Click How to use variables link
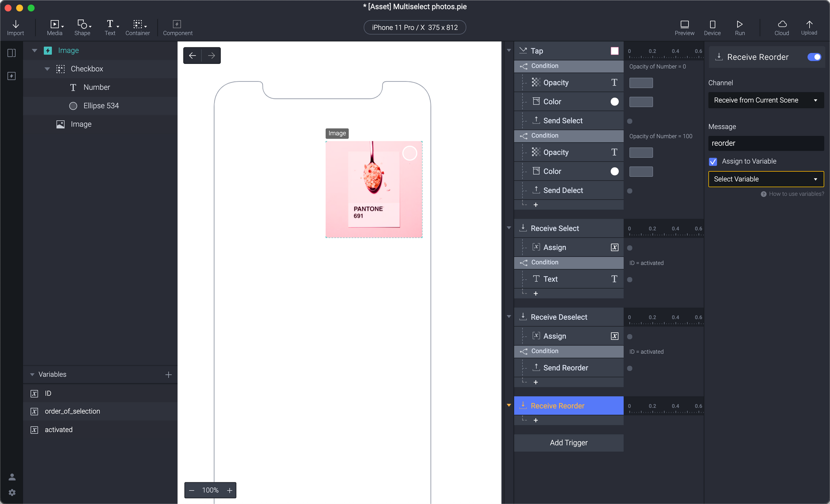The image size is (830, 504). [x=792, y=194]
